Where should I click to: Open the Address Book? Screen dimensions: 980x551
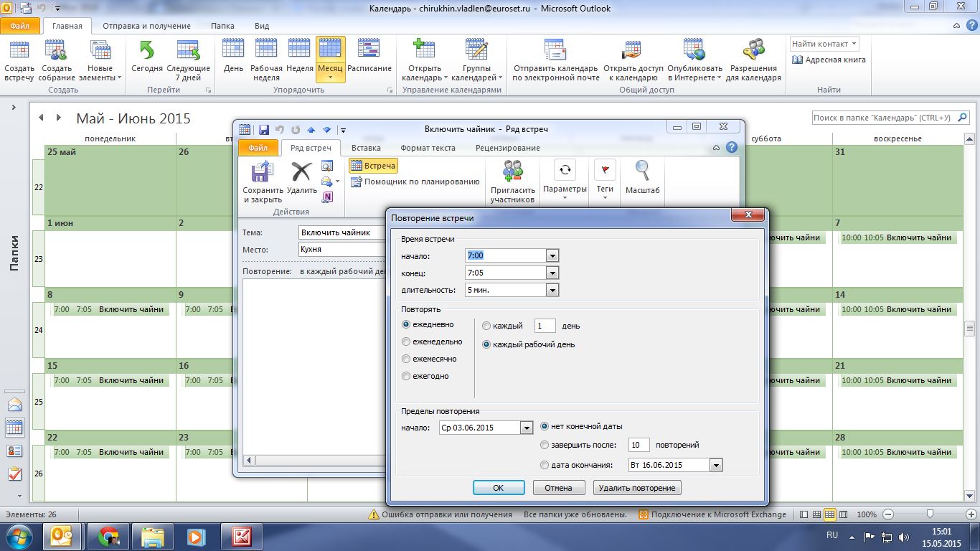pyautogui.click(x=829, y=60)
